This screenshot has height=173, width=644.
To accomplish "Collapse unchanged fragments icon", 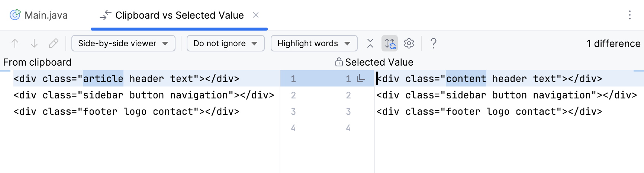I will pyautogui.click(x=370, y=44).
